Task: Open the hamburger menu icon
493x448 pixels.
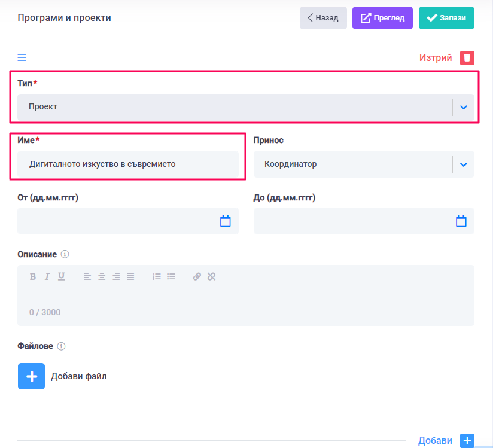Action: click(22, 58)
